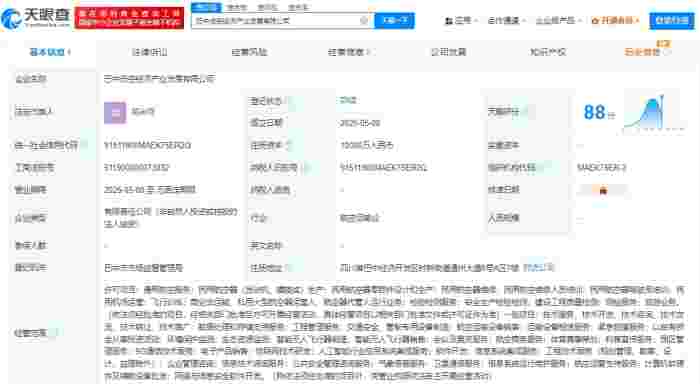
Task: Click the info icon beside 经营范围 label
Action: [54, 333]
